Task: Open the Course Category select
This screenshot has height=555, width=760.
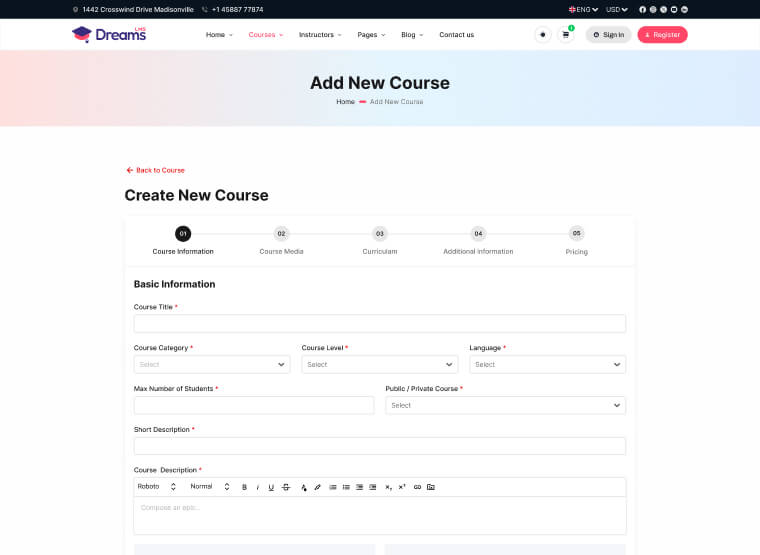Action: 212,365
